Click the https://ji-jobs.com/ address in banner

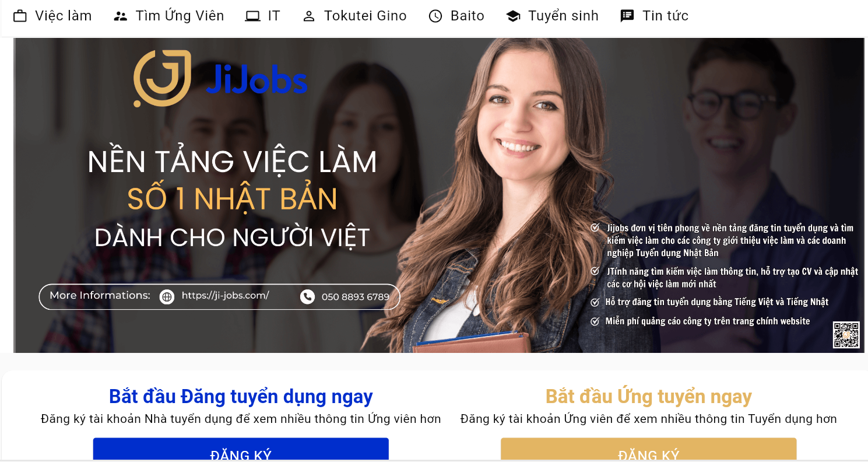[225, 295]
